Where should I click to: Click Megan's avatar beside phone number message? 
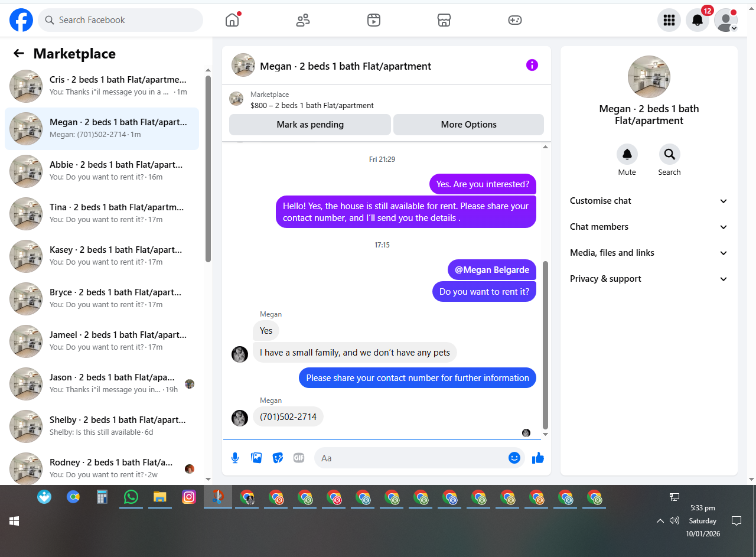click(x=240, y=418)
